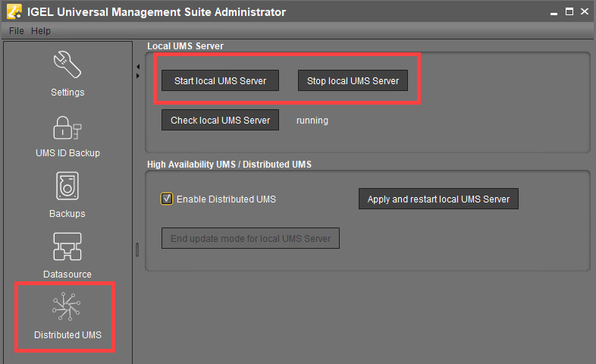596x364 pixels.
Task: Open the Help menu
Action: 41,31
